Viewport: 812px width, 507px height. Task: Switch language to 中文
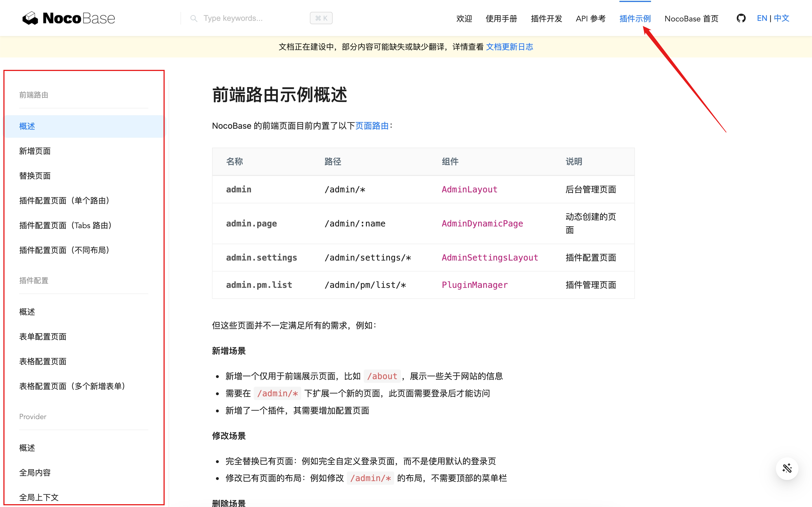click(x=782, y=18)
